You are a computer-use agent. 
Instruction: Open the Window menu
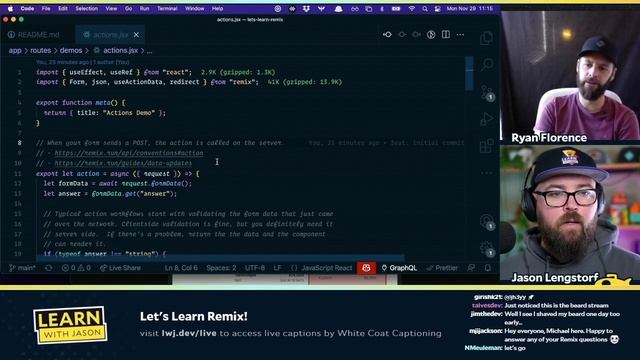tap(195, 9)
